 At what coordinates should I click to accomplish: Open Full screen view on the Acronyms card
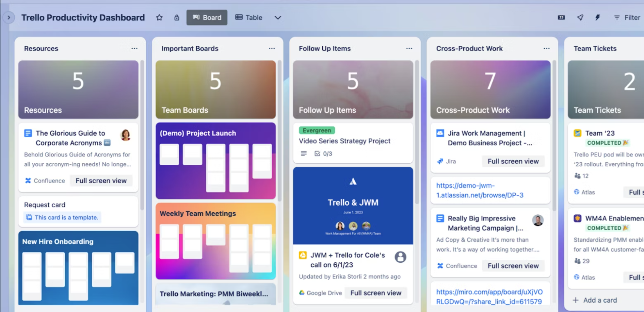pyautogui.click(x=101, y=180)
